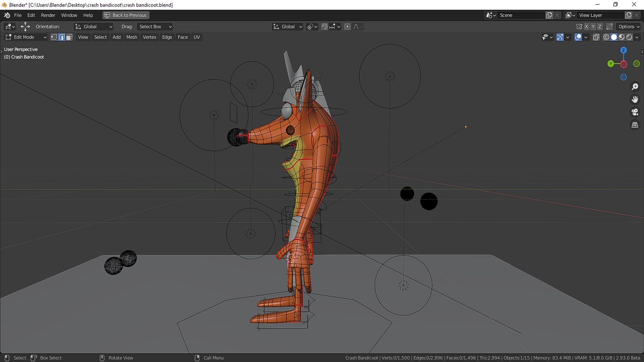644x362 pixels.
Task: Open the viewport View menu
Action: click(x=83, y=37)
